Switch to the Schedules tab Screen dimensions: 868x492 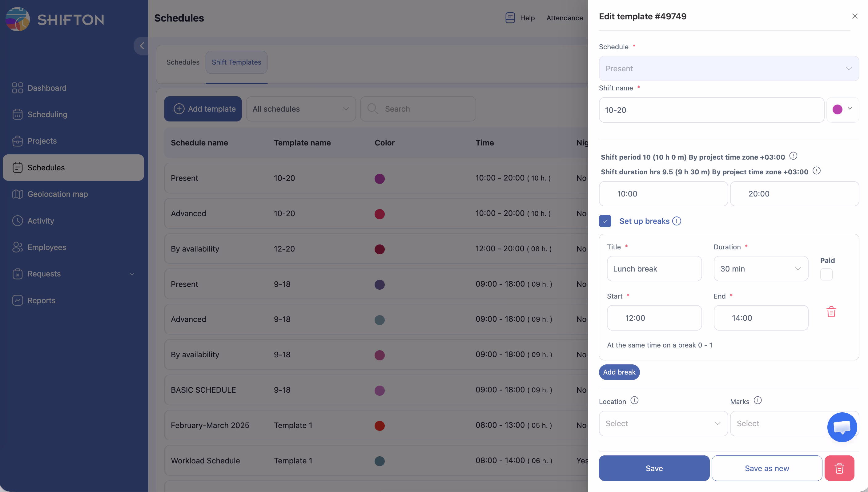(183, 62)
